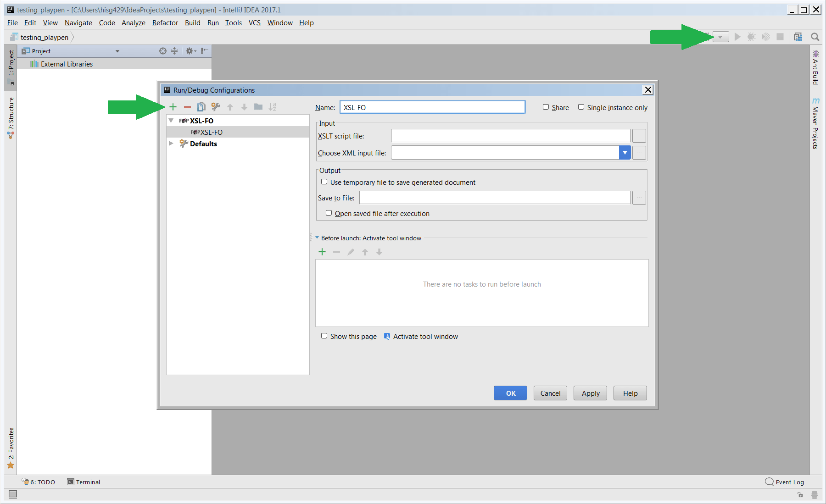
Task: Enable the Share checkbox
Action: [546, 107]
